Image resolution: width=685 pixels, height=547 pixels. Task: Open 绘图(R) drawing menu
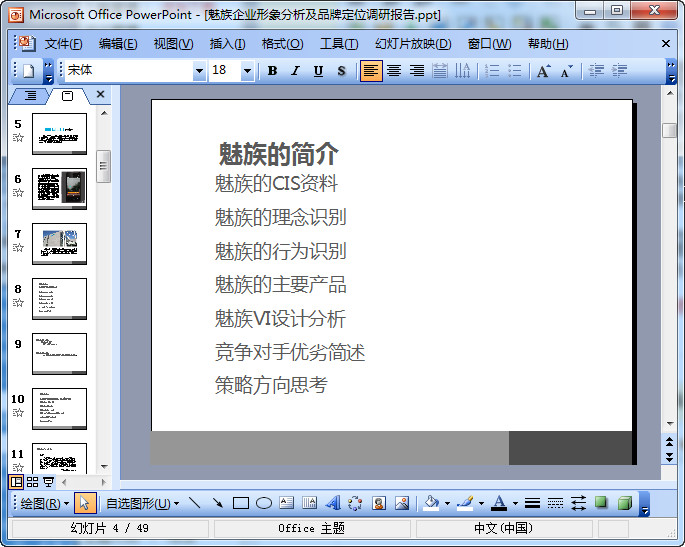[x=45, y=504]
